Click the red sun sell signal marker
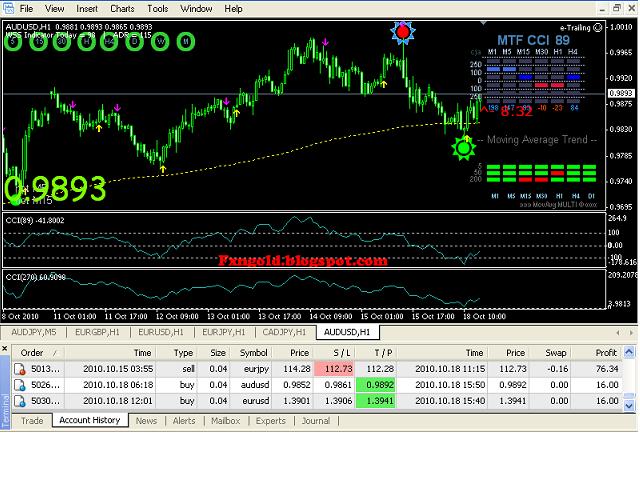This screenshot has height=480, width=640. pos(403,32)
